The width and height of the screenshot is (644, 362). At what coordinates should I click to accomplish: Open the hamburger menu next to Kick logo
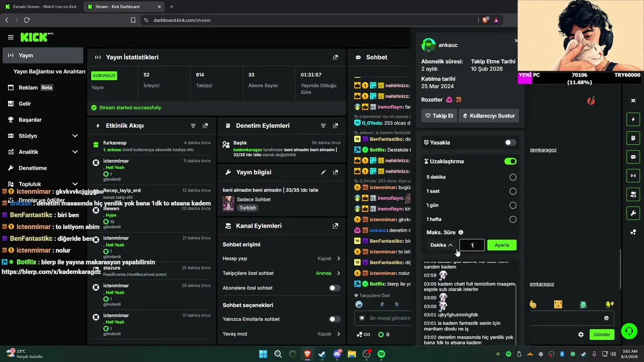click(x=11, y=37)
